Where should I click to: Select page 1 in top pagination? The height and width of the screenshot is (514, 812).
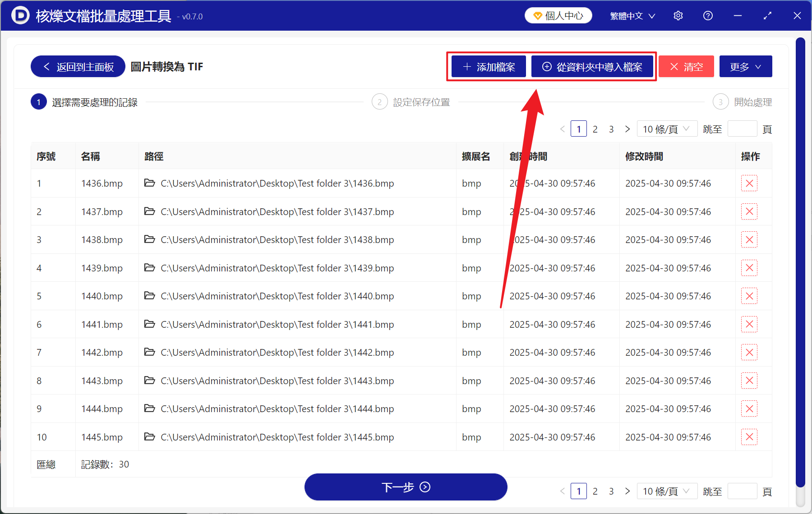(x=579, y=129)
